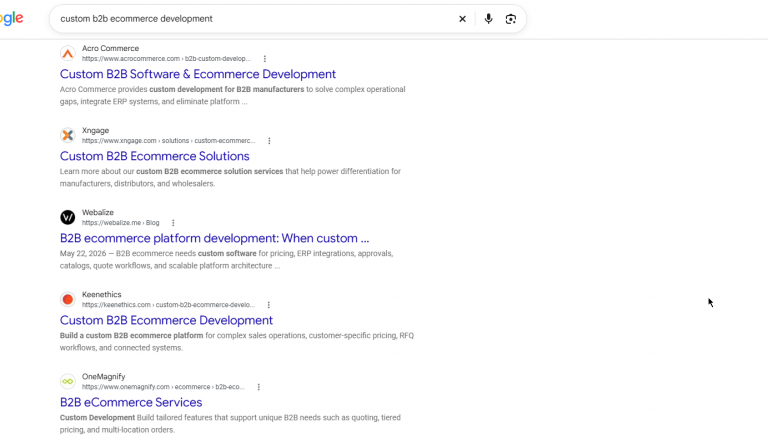This screenshot has height=448, width=768.
Task: Clear the search box with the X icon
Action: click(462, 19)
